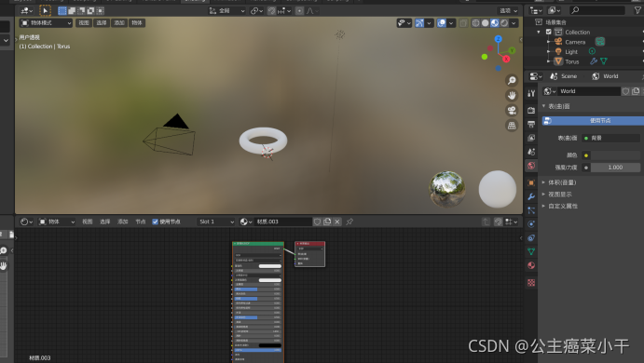Viewport: 644px width, 363px height.
Task: Click the viewport pan hand gizmo
Action: click(512, 96)
